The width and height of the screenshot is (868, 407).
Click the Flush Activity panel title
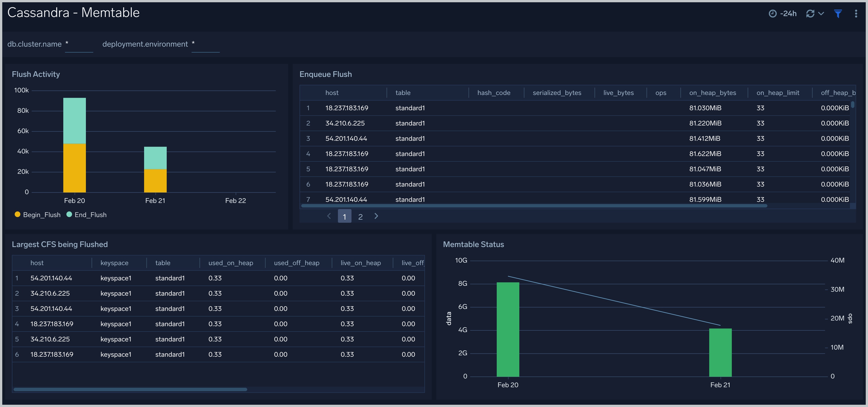36,74
